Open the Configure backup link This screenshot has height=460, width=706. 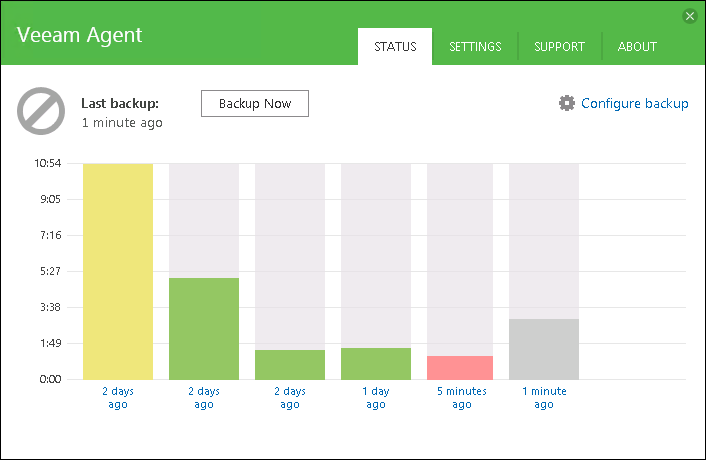634,103
